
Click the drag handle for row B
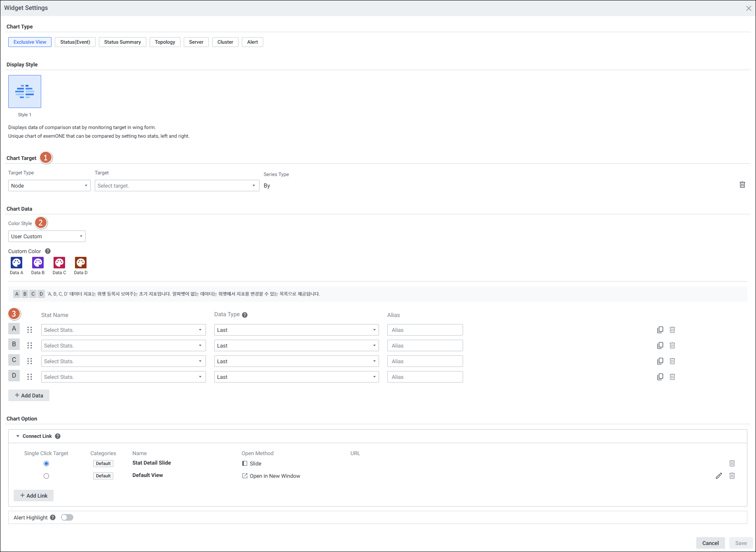[30, 345]
